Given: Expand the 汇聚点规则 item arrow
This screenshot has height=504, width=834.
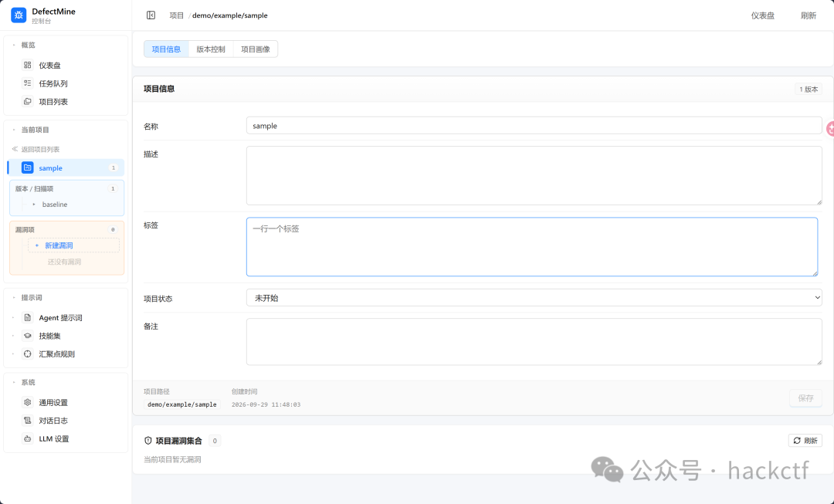Looking at the screenshot, I should 13,353.
